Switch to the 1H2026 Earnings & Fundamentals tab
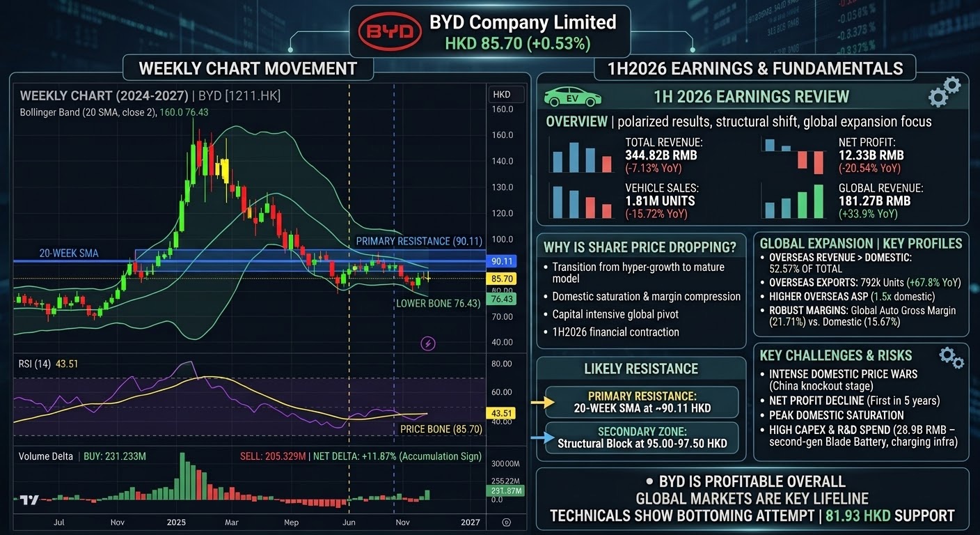Viewport: 980px width, 535px height. pyautogui.click(x=755, y=68)
